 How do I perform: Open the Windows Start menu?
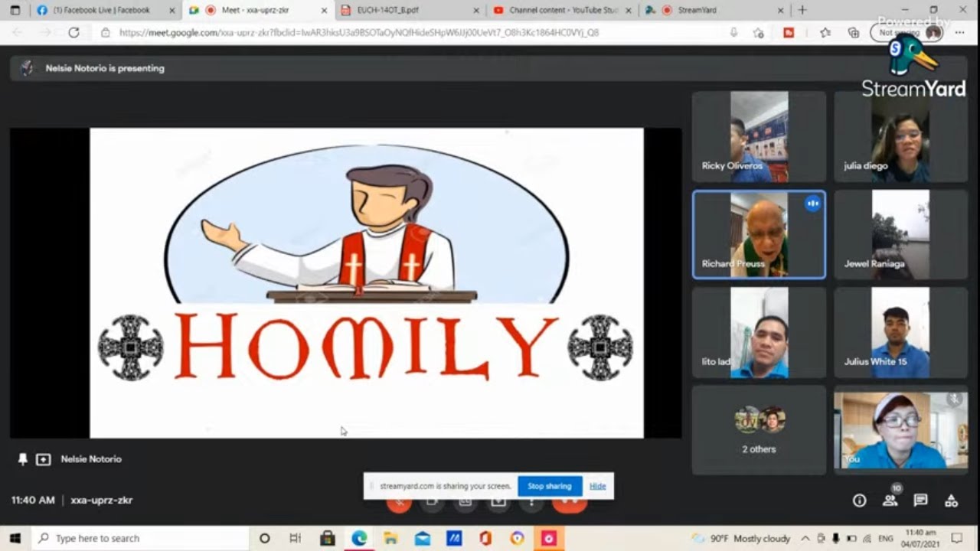click(x=15, y=538)
